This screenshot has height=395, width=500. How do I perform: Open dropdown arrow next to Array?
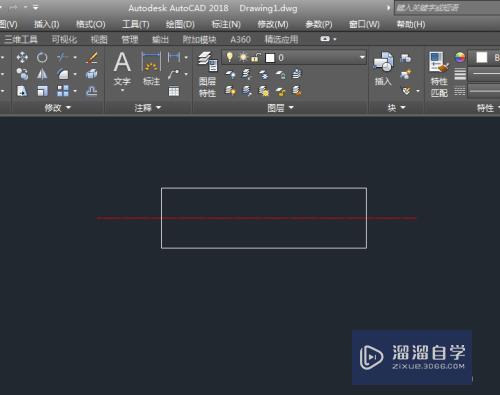pos(75,91)
